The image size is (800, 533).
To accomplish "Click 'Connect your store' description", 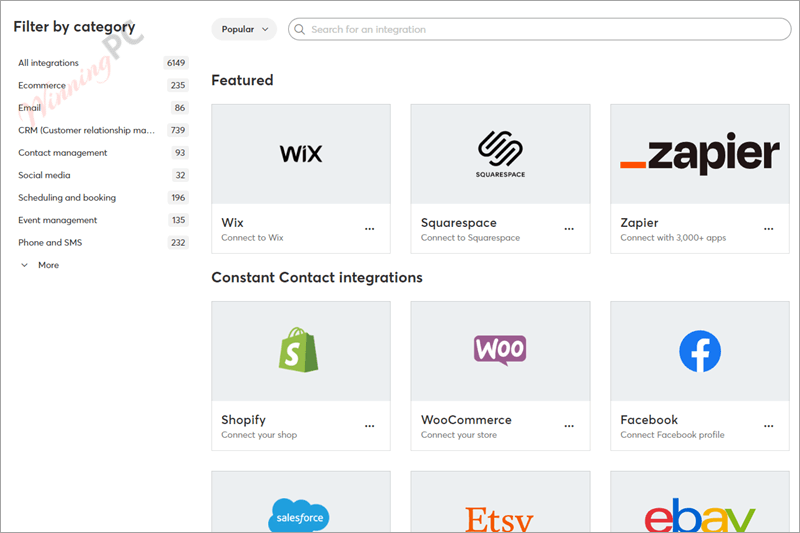I will (459, 435).
